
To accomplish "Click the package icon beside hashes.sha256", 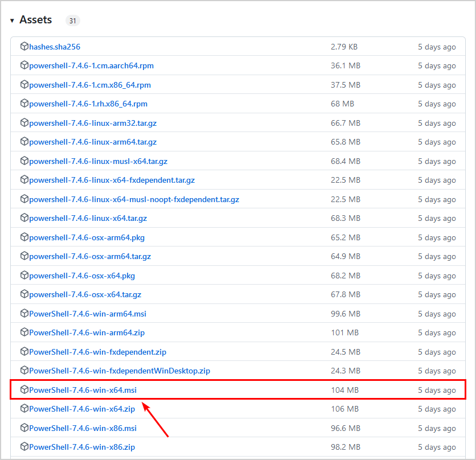I will 24,46.
